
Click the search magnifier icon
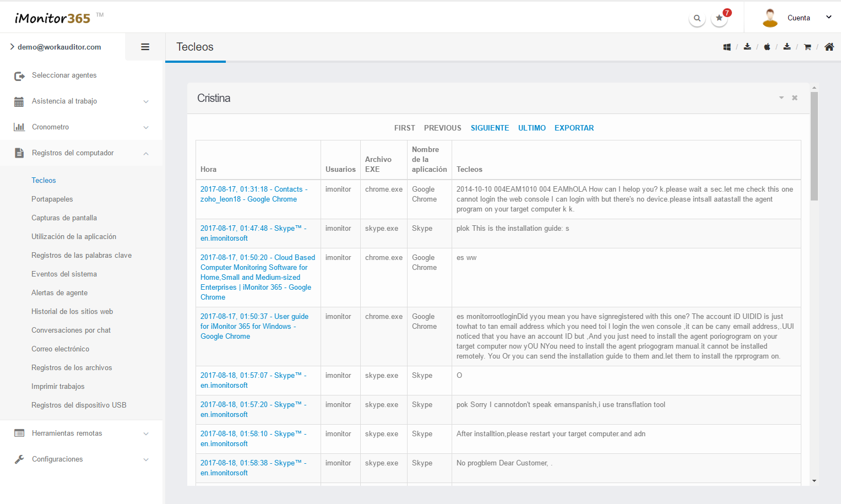click(x=697, y=18)
